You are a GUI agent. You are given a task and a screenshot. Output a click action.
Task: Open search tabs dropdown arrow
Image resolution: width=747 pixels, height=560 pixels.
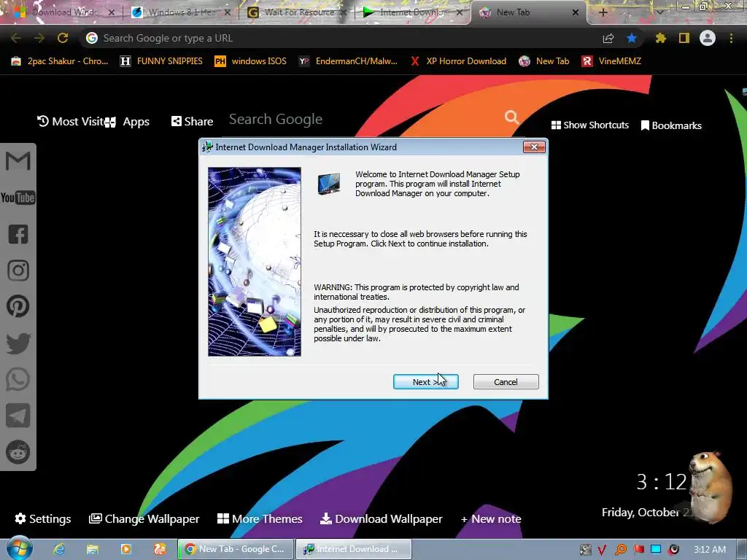[x=659, y=12]
